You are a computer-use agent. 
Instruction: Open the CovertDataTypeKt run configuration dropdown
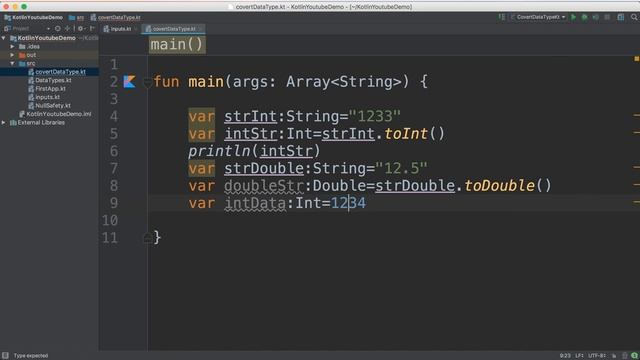(538, 17)
